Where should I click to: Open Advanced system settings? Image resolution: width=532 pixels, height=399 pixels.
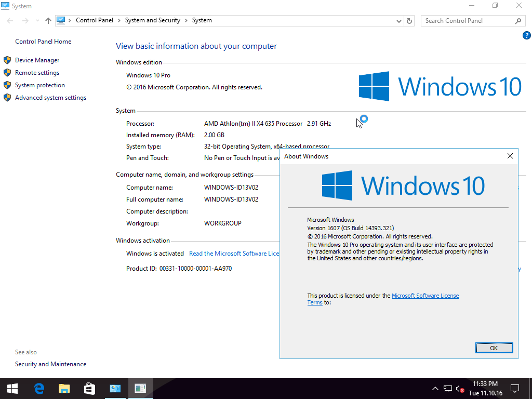pyautogui.click(x=50, y=98)
